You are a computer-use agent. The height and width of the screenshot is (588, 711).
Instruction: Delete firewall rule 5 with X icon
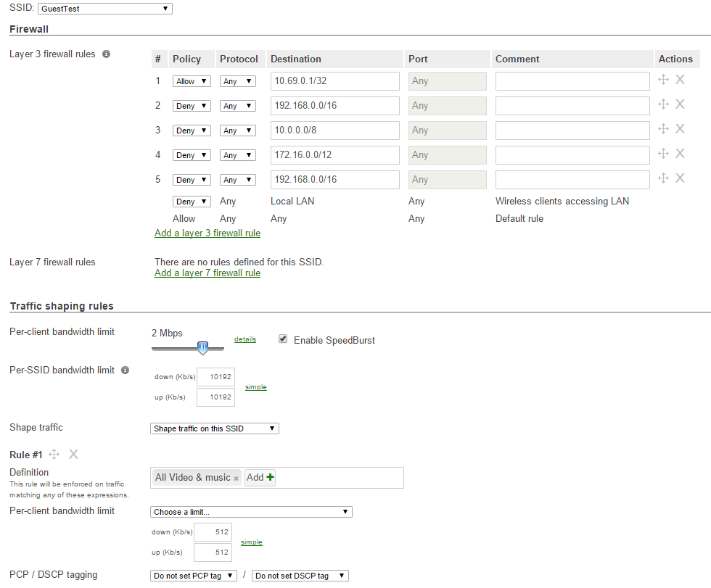click(x=680, y=178)
